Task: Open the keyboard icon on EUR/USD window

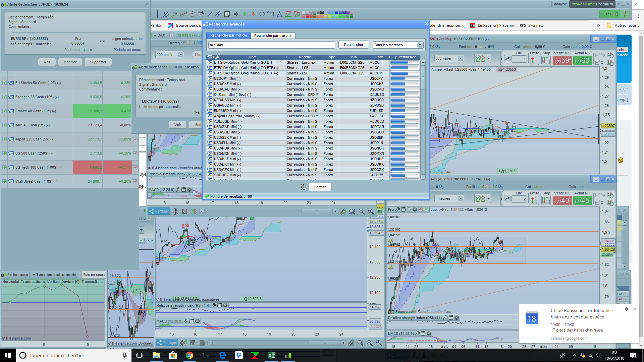Action: 596,39
